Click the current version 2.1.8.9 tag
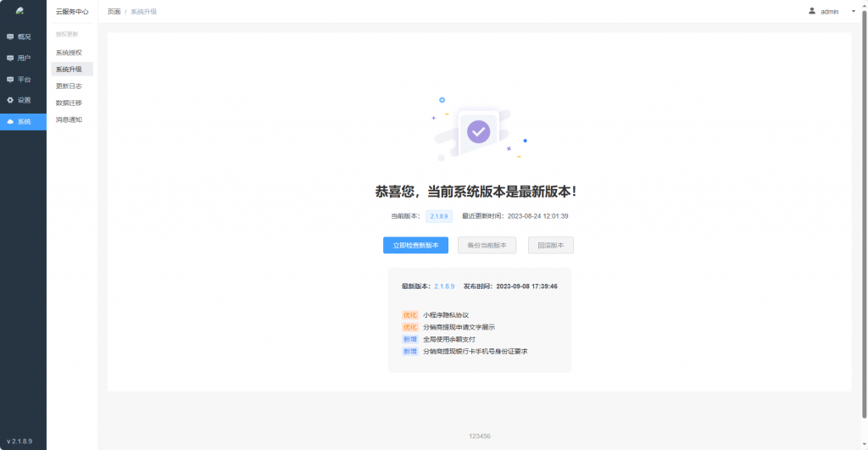Screen dimensions: 868x450 (439, 216)
